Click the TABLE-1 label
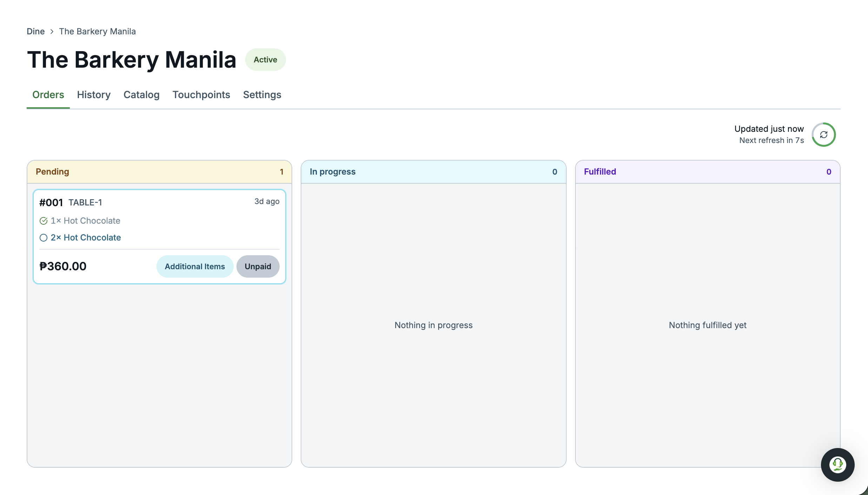This screenshot has width=868, height=495. pyautogui.click(x=85, y=202)
